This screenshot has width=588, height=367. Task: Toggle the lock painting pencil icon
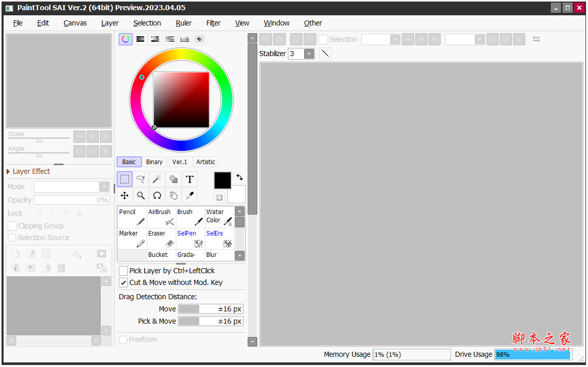pyautogui.click(x=53, y=213)
